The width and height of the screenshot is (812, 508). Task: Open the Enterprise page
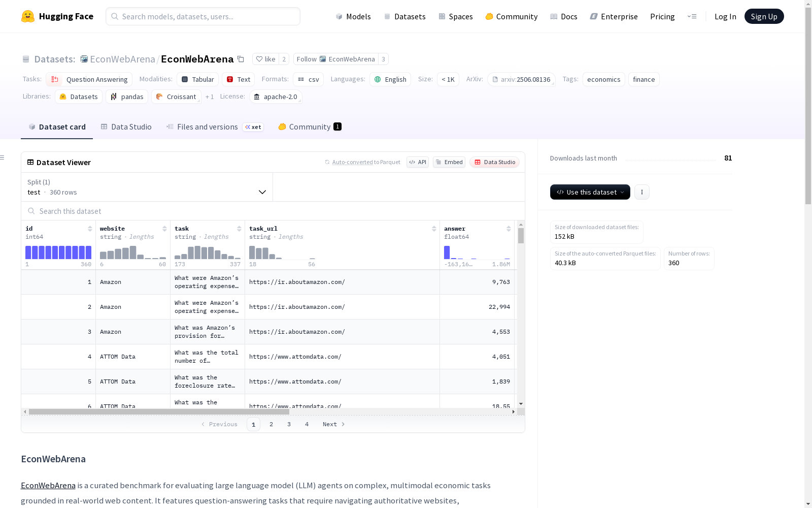614,17
